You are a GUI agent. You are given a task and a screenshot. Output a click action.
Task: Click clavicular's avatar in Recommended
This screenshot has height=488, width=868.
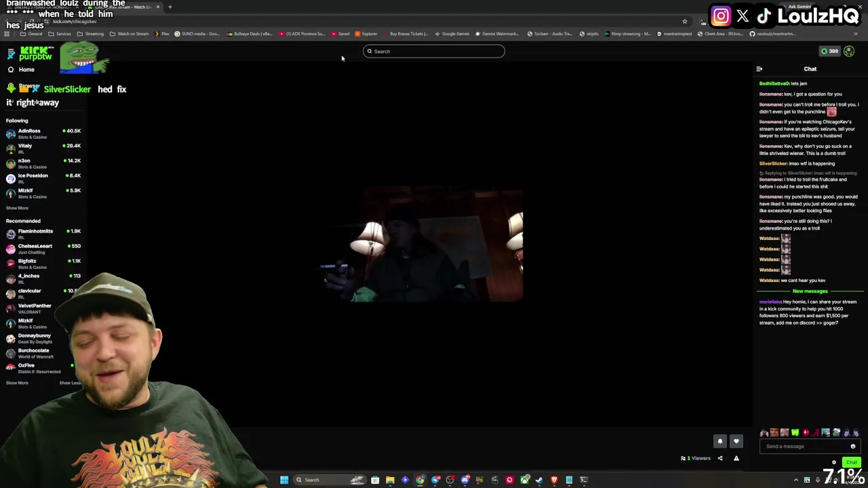tap(11, 293)
